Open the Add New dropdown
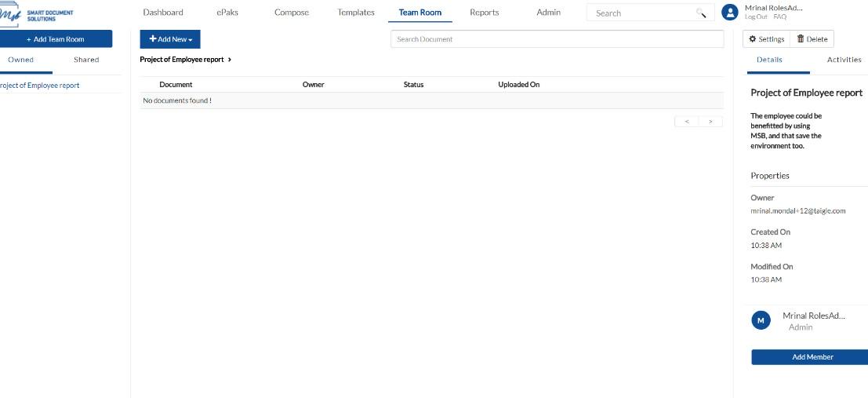Image resolution: width=868 pixels, height=398 pixels. [170, 39]
